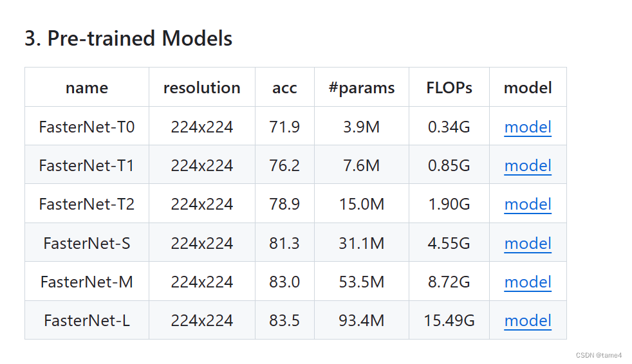The height and width of the screenshot is (364, 632).
Task: Click the FasterNet-L model link
Action: [528, 320]
